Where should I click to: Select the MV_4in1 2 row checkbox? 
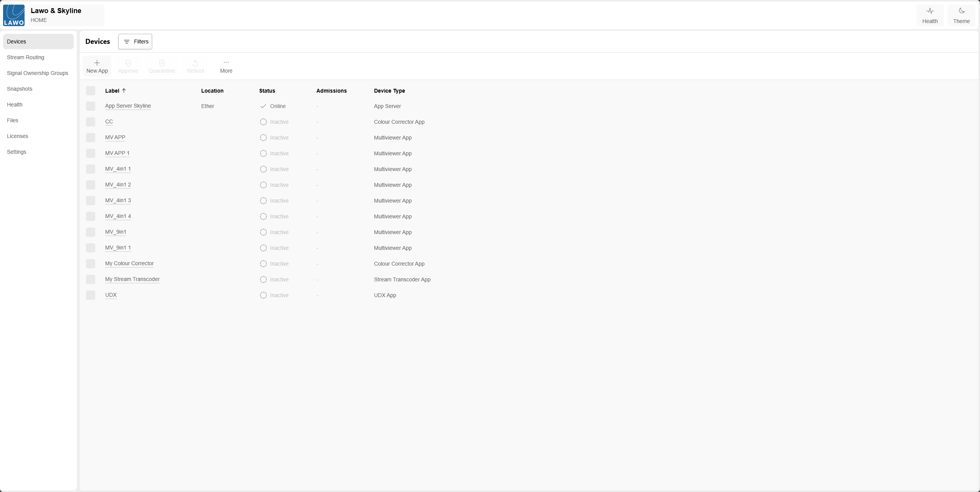click(91, 185)
